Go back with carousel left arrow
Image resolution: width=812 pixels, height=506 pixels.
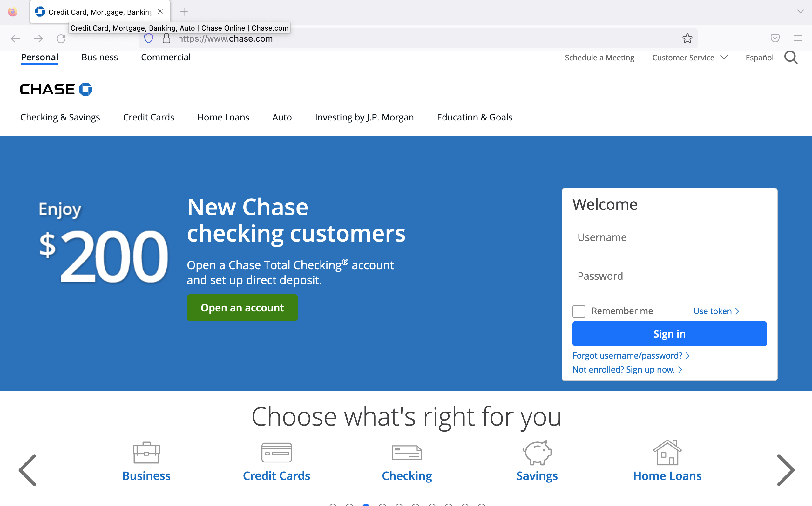click(27, 470)
